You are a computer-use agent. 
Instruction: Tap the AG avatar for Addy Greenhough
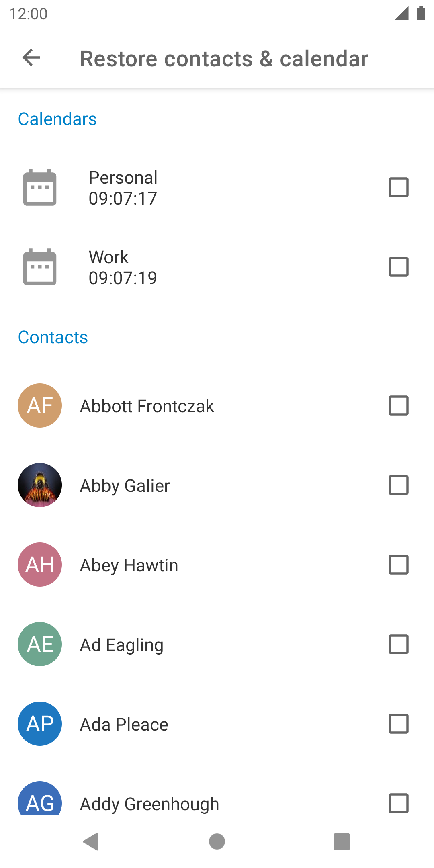pyautogui.click(x=40, y=798)
